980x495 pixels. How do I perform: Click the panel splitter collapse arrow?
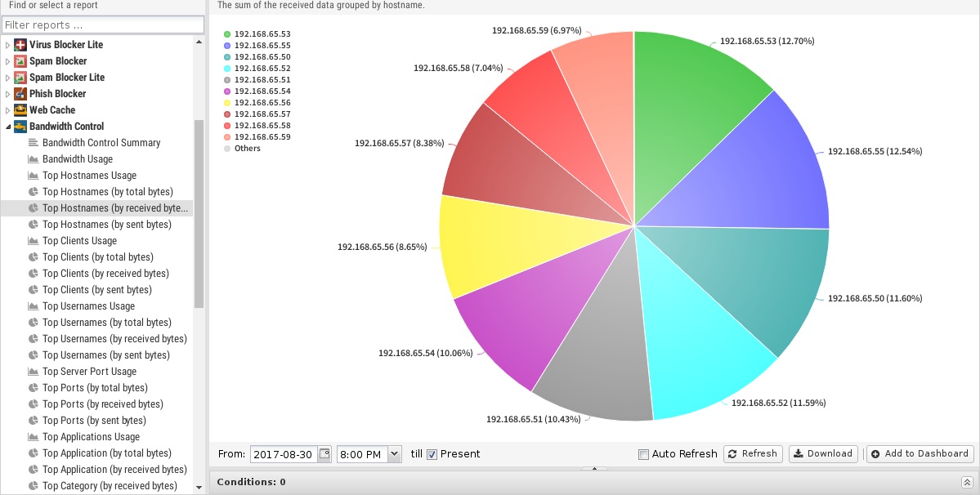[594, 468]
